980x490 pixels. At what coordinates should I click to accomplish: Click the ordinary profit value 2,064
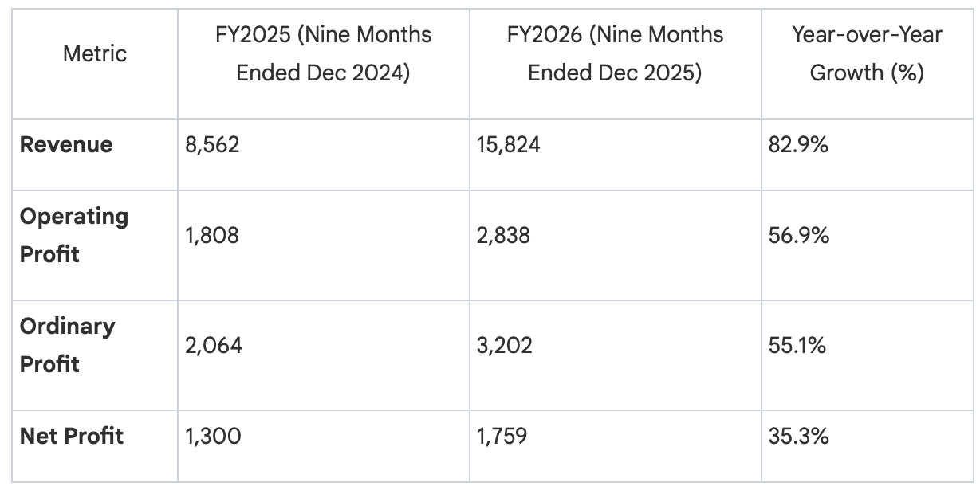[214, 345]
